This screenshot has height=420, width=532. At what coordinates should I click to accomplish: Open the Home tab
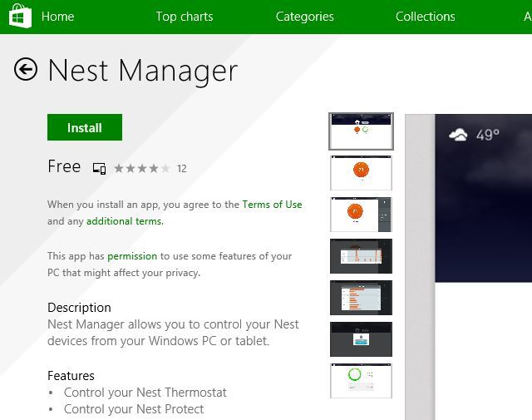57,17
